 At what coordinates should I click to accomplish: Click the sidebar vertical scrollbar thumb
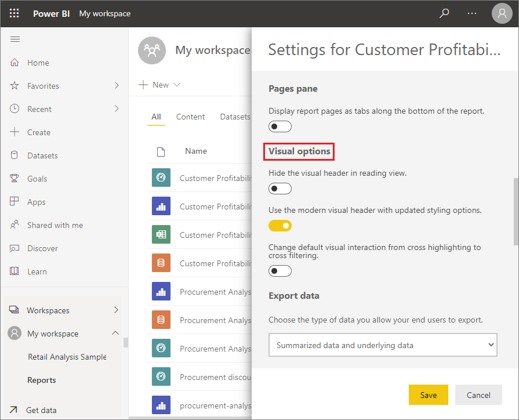(x=126, y=342)
